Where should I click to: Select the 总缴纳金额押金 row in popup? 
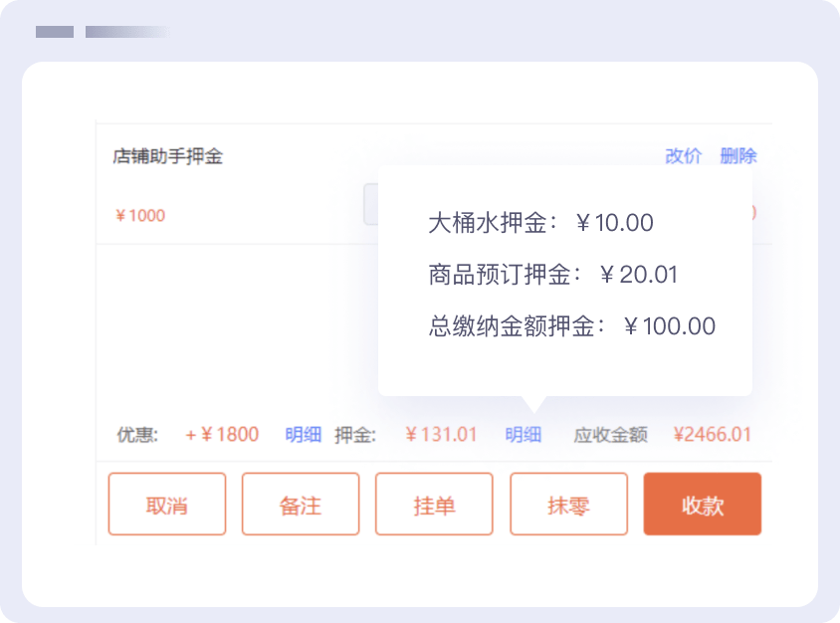coord(571,326)
